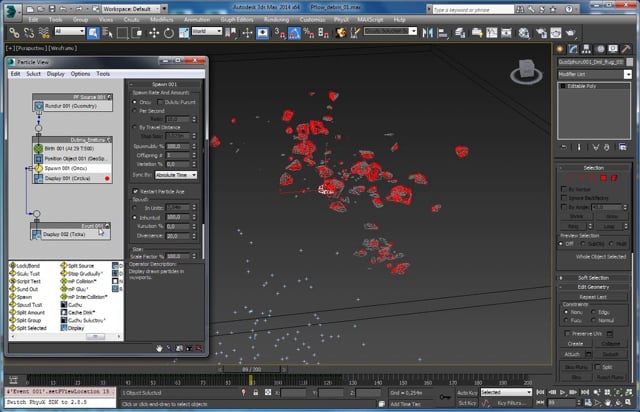The width and height of the screenshot is (640, 412).
Task: Activate the Select and Scale tool
Action: tap(184, 33)
